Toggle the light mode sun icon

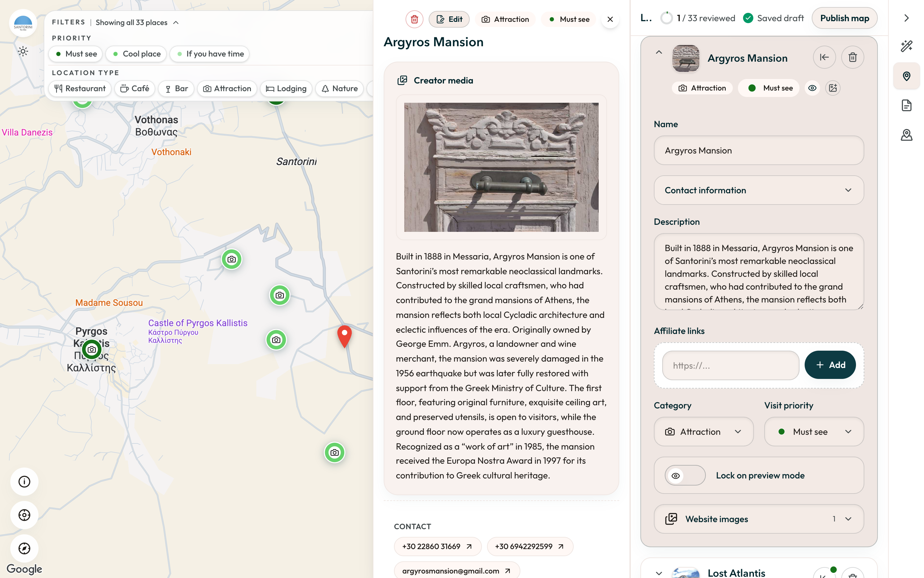23,51
